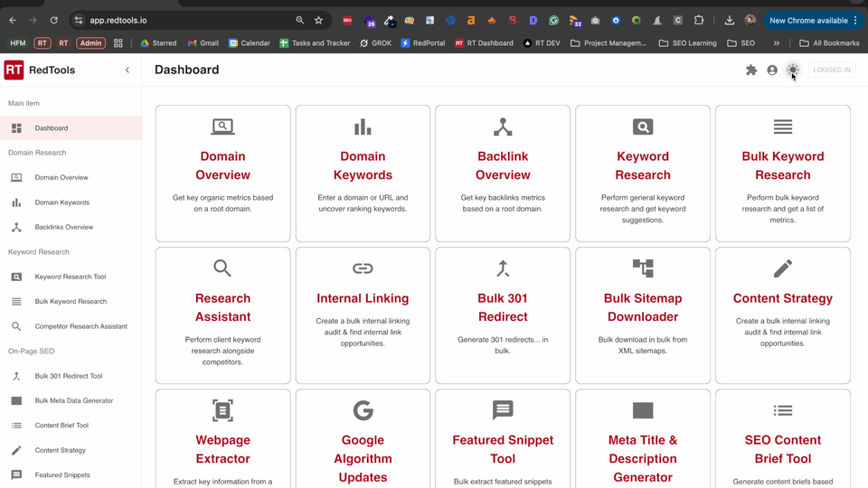Open Keyword Research Tool in sidebar
Screen dimensions: 868x488
[x=71, y=277]
